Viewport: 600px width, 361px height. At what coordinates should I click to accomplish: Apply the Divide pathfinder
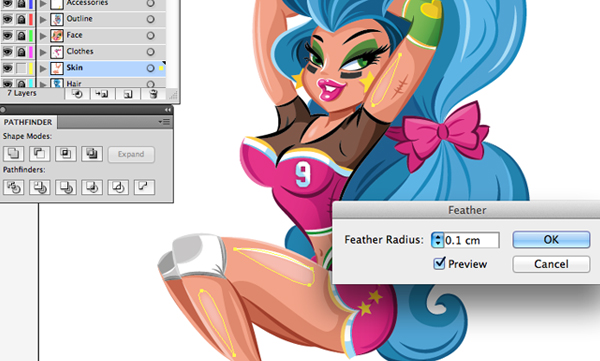pyautogui.click(x=13, y=187)
